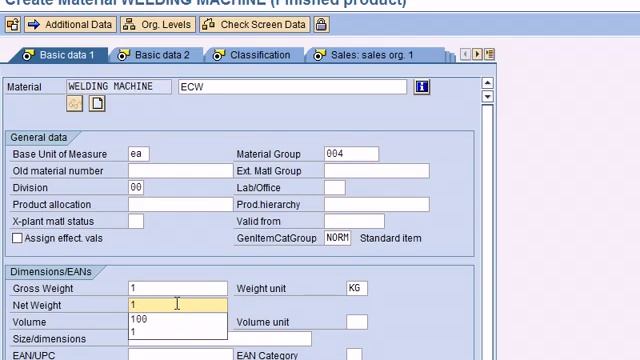The width and height of the screenshot is (640, 360).
Task: Switch to Basic data 1 tab
Action: pyautogui.click(x=59, y=55)
